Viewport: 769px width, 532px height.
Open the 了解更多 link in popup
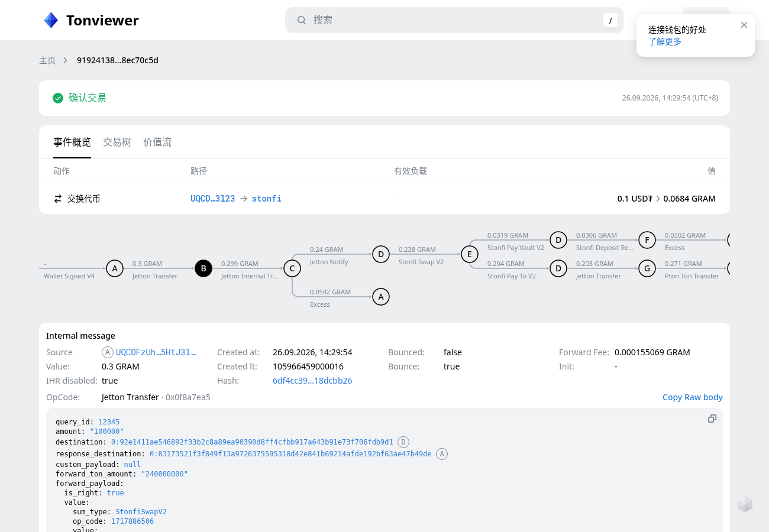click(665, 41)
